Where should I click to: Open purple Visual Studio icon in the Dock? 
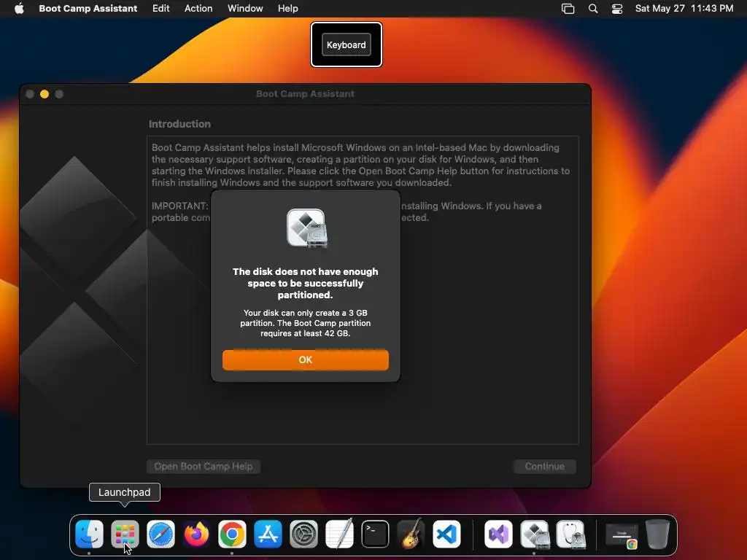pyautogui.click(x=498, y=534)
